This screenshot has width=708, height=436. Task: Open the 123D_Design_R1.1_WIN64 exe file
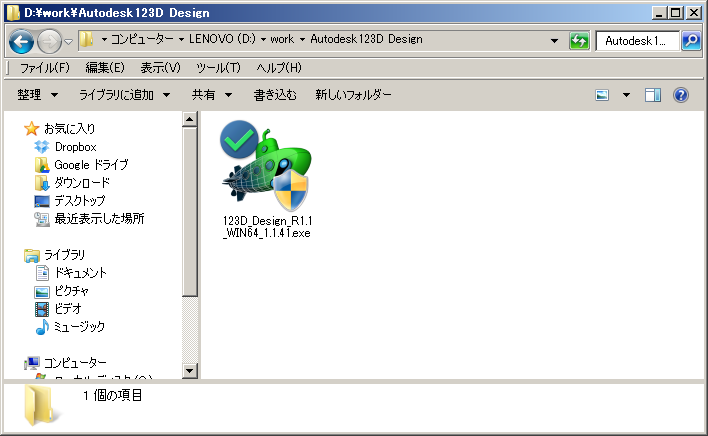pyautogui.click(x=264, y=180)
